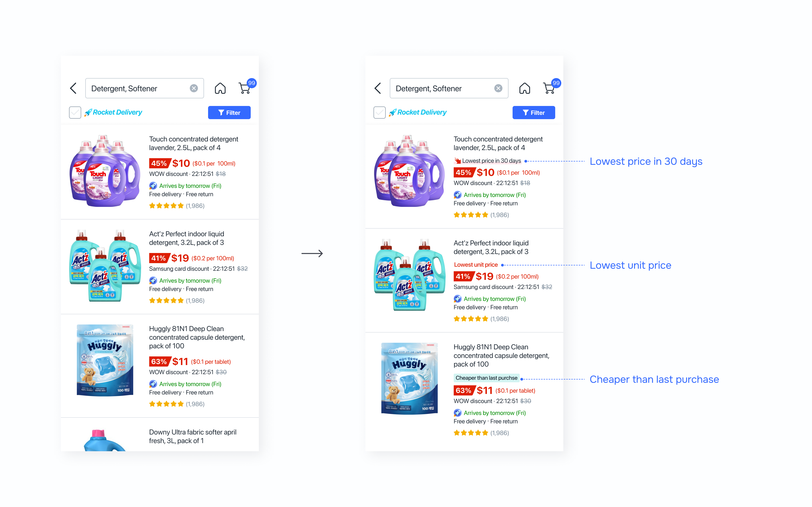This screenshot has width=812, height=507.
Task: Click the Filter button in left screen
Action: (229, 113)
